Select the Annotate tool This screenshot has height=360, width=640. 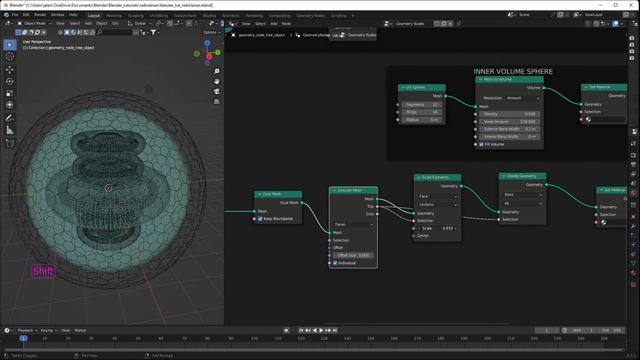tap(10, 118)
